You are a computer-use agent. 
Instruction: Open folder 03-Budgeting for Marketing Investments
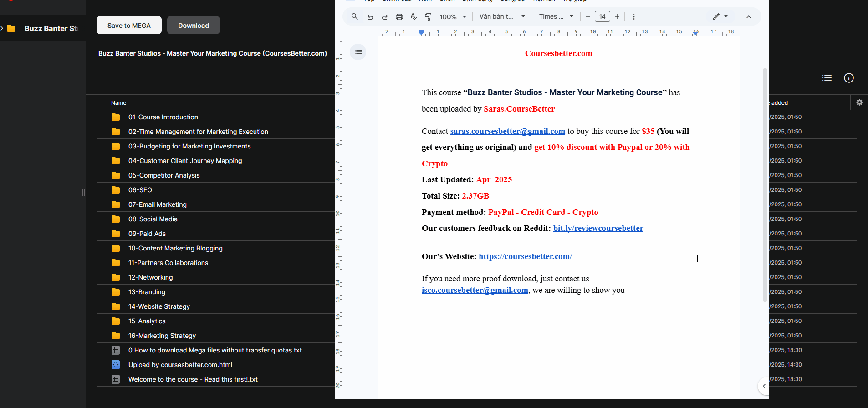coord(216,146)
